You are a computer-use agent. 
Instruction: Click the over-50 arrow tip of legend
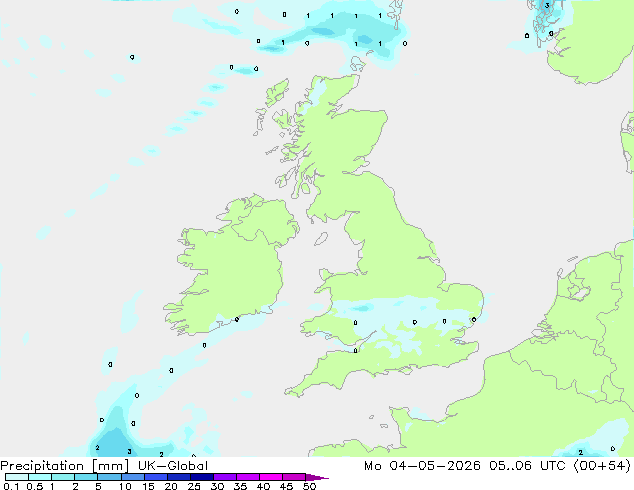point(317,477)
